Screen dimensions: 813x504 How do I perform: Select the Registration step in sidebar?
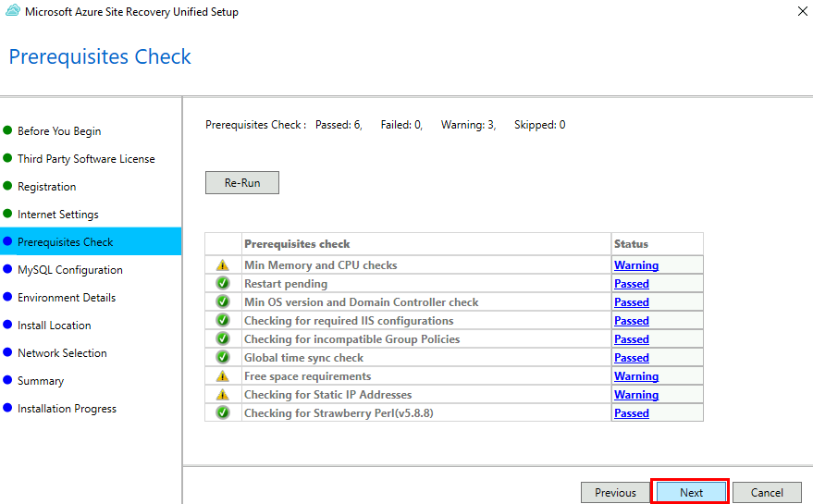[46, 187]
